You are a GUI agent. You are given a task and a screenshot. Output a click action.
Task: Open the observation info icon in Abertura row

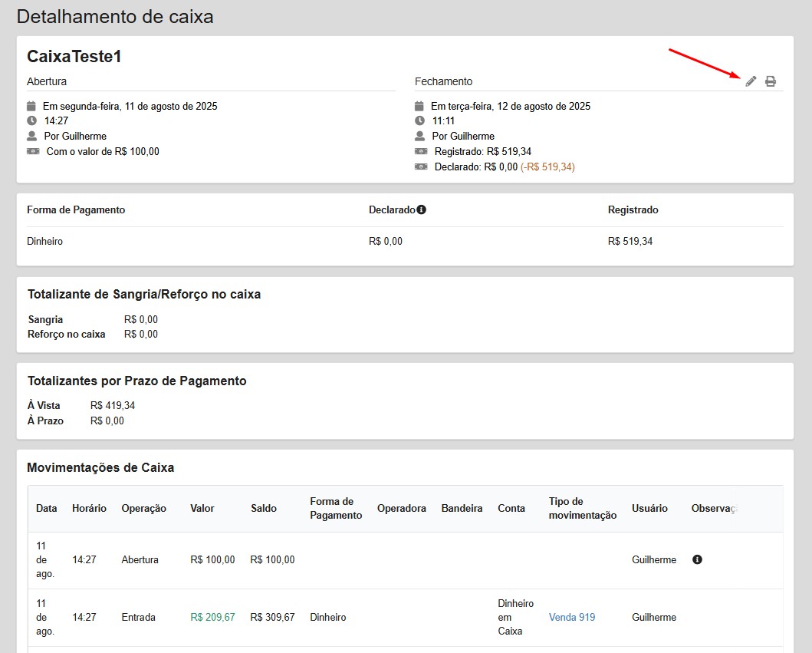697,559
